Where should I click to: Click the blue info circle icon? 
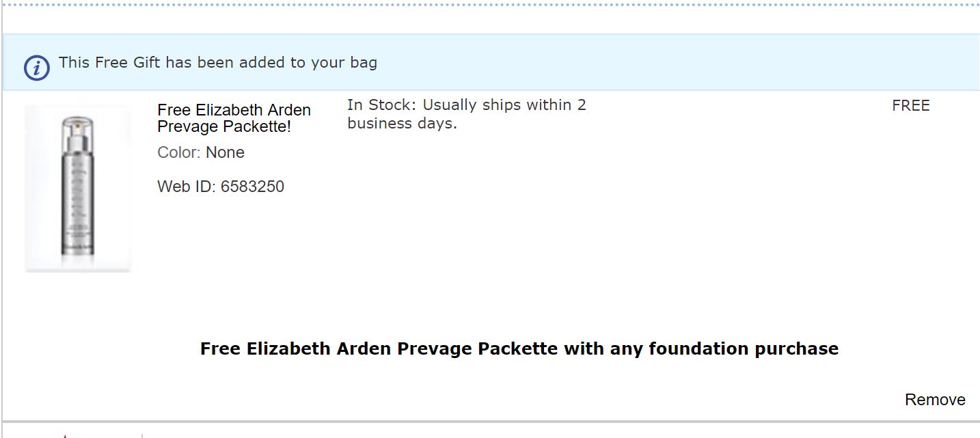37,68
